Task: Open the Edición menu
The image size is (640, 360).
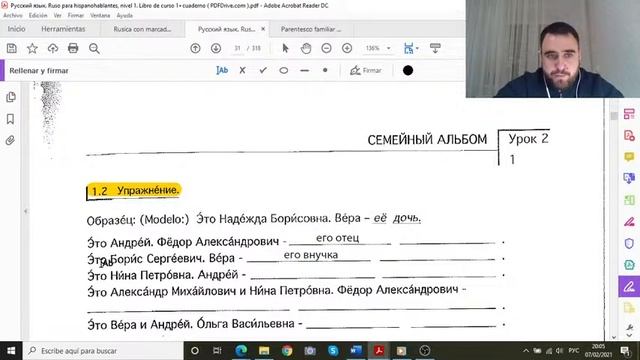Action: coord(38,16)
